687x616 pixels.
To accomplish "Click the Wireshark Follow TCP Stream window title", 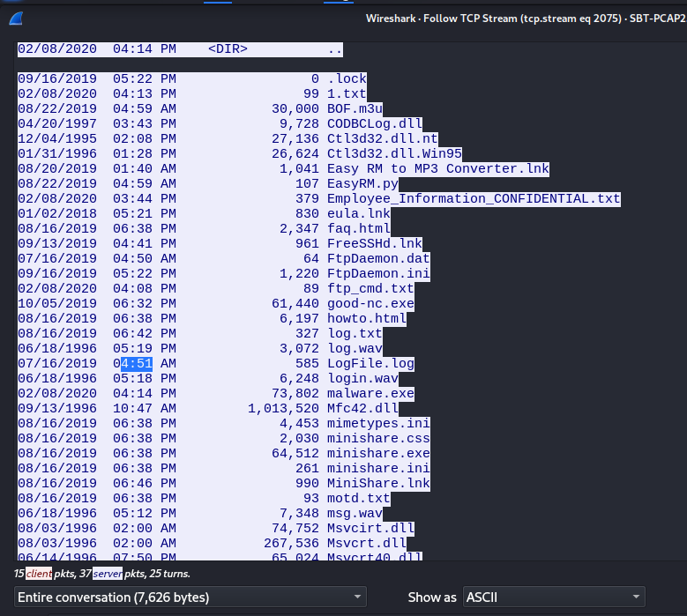I will 526,19.
